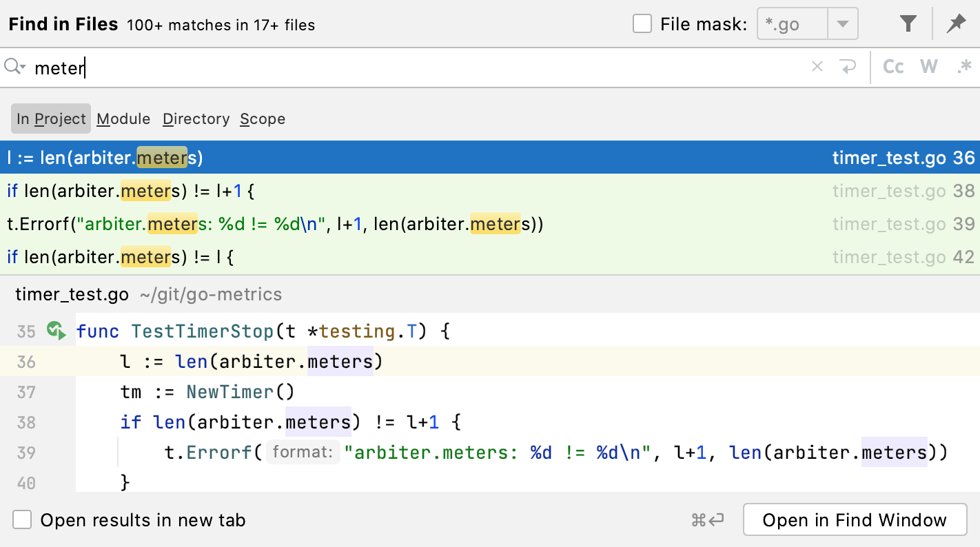This screenshot has width=980, height=547.
Task: Click the filter search results icon
Action: click(908, 25)
